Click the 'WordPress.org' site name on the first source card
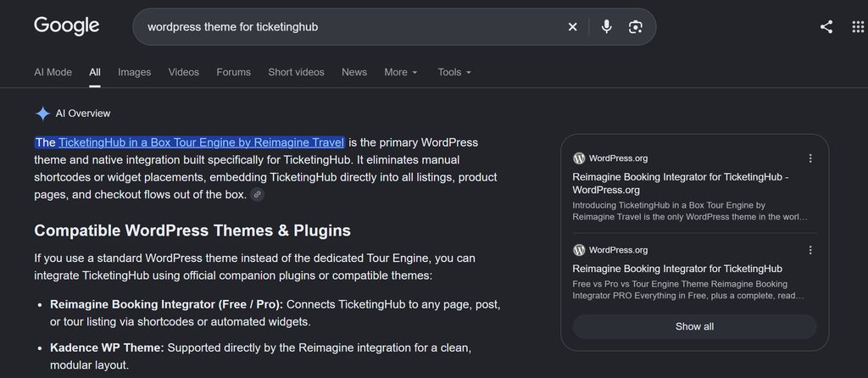Image resolution: width=868 pixels, height=378 pixels. point(618,158)
